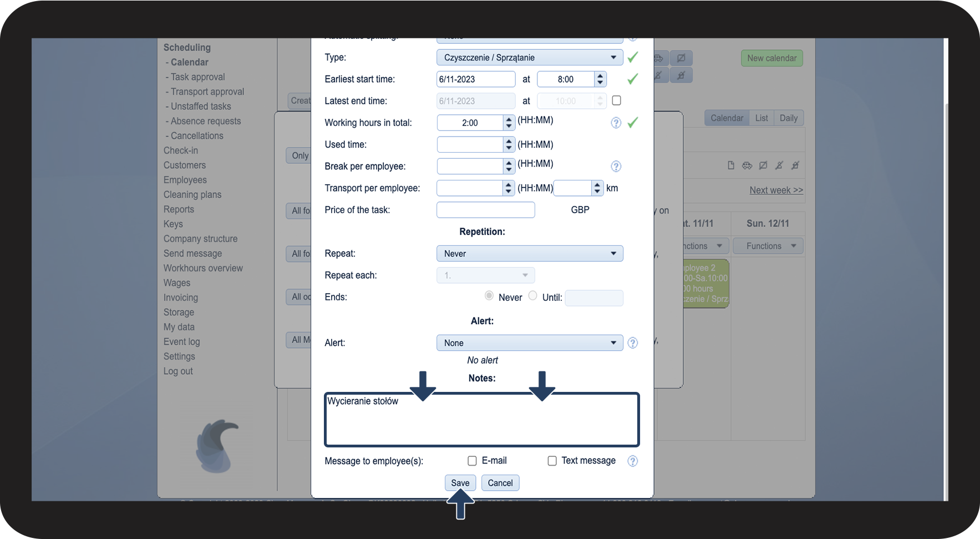Click Log out in sidebar
The image size is (980, 539).
pos(178,371)
